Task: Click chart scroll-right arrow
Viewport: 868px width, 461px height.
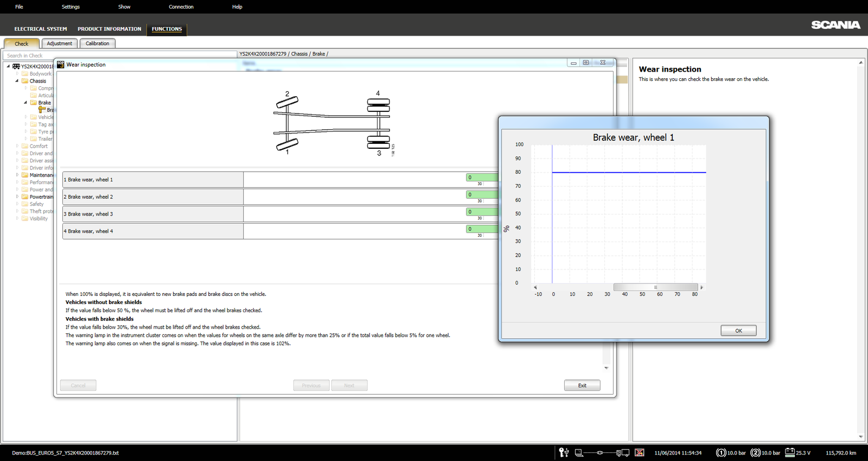Action: click(x=701, y=287)
